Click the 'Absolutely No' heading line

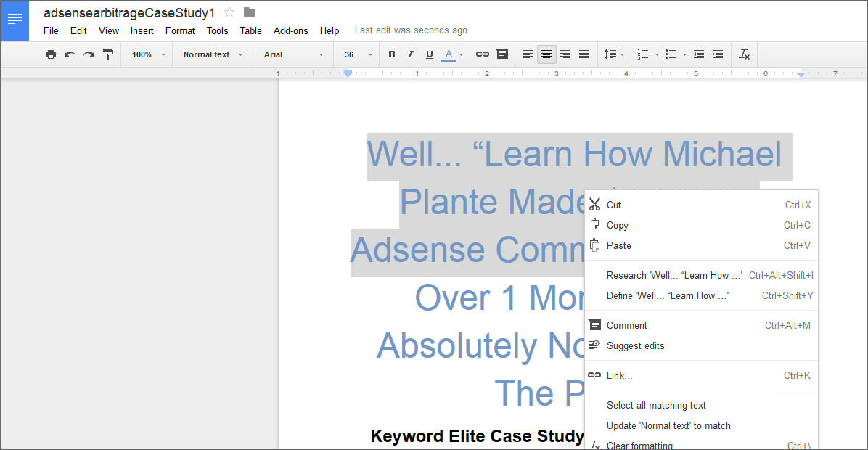481,346
